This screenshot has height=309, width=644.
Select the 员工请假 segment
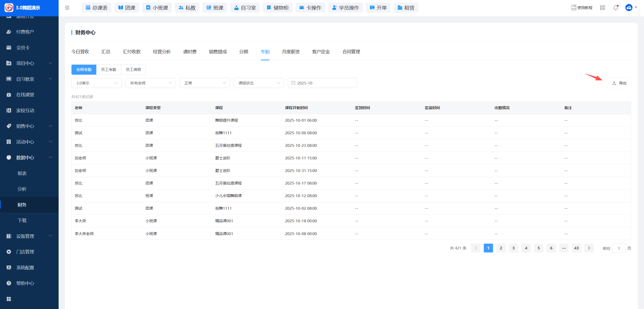(133, 70)
